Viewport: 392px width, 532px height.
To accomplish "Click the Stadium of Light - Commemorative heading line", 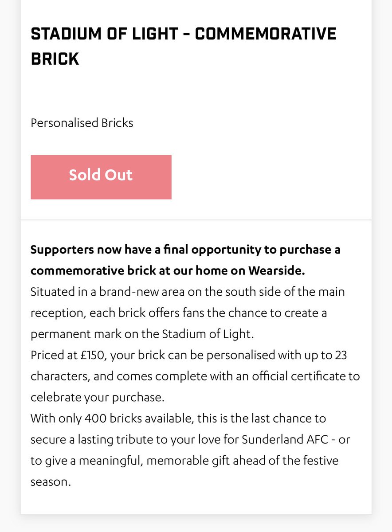I will pos(184,35).
